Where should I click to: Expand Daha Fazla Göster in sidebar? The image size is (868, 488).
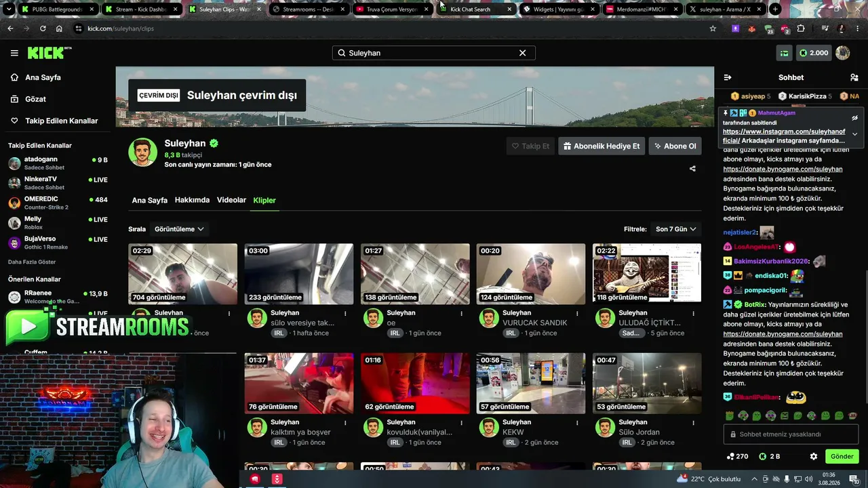tap(32, 262)
